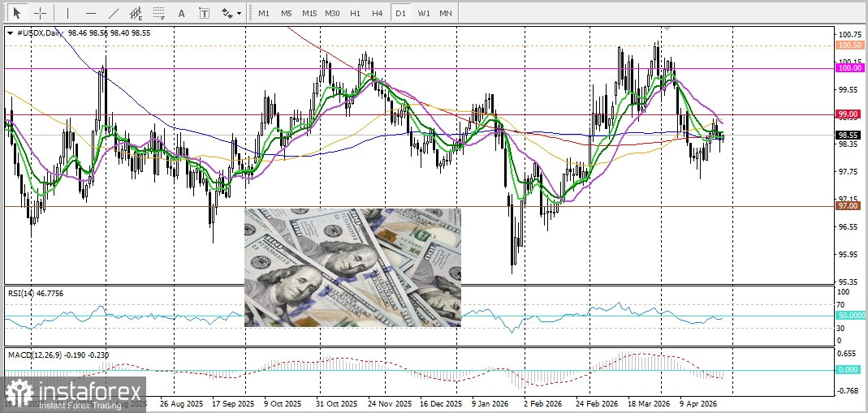
Task: Toggle the W1 weekly timeframe
Action: point(424,14)
